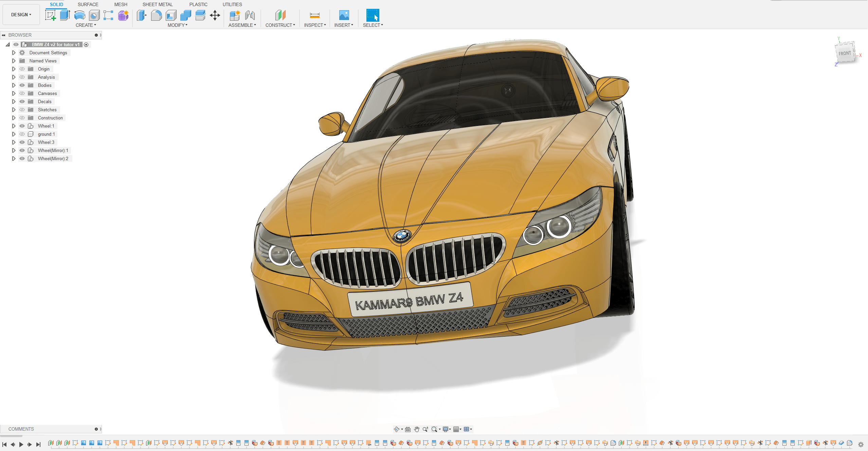Image resolution: width=868 pixels, height=451 pixels.
Task: Expand Document Settings node
Action: [x=14, y=53]
